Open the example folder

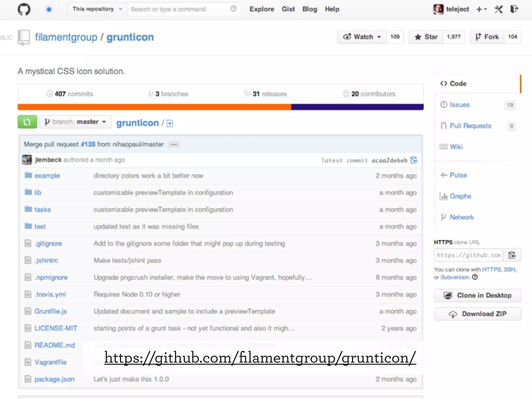pos(47,176)
